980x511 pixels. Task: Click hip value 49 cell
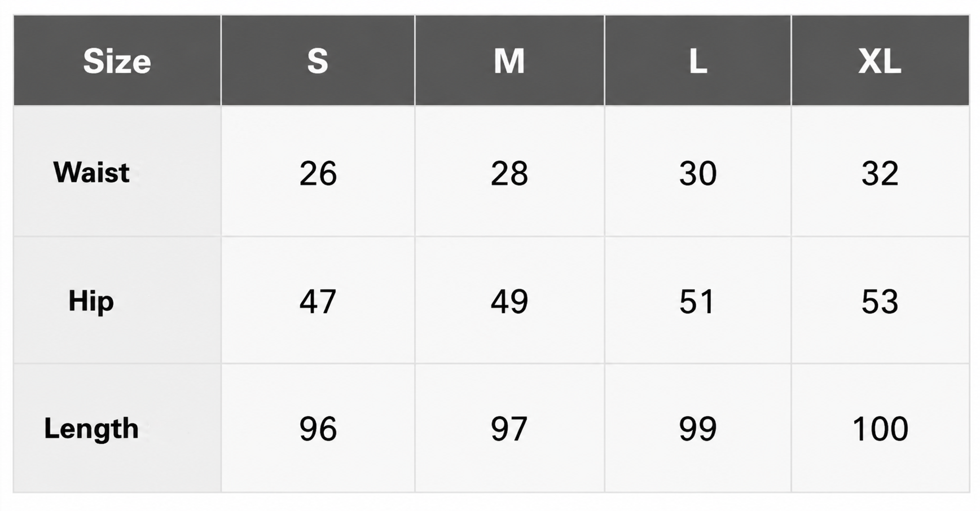(509, 300)
